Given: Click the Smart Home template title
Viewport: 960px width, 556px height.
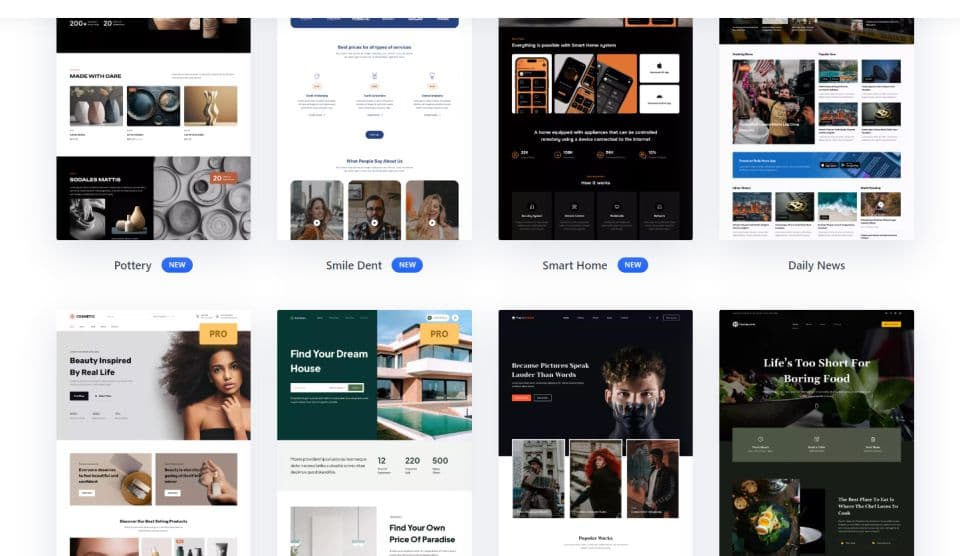Looking at the screenshot, I should (x=574, y=265).
